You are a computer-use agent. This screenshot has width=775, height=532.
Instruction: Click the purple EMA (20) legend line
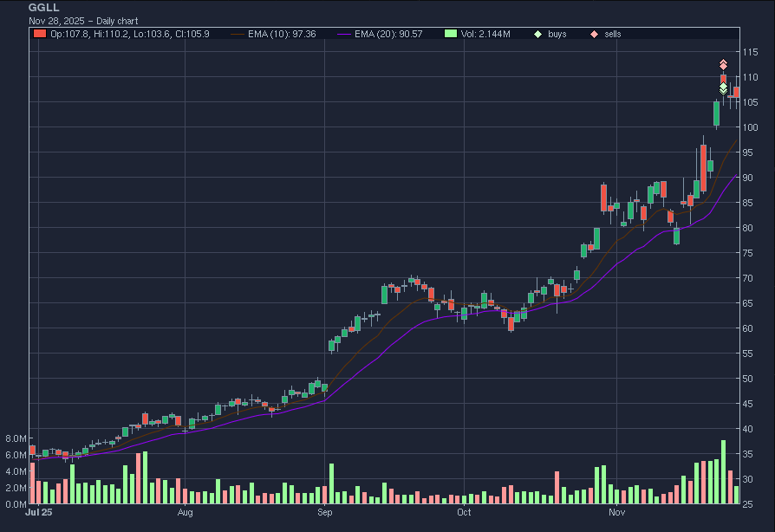[344, 34]
